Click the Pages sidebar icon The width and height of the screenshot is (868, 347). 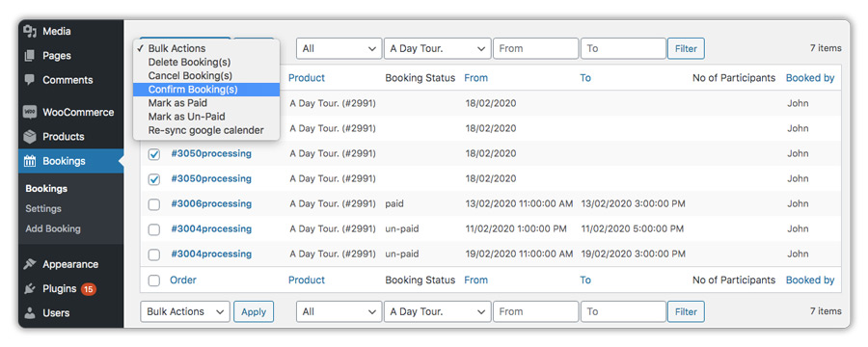pos(30,55)
